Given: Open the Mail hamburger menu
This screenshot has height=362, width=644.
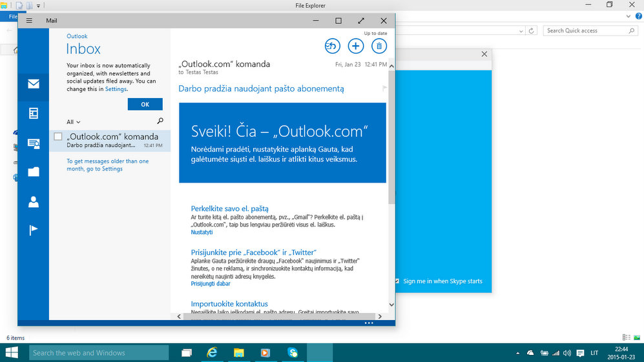Looking at the screenshot, I should point(29,21).
